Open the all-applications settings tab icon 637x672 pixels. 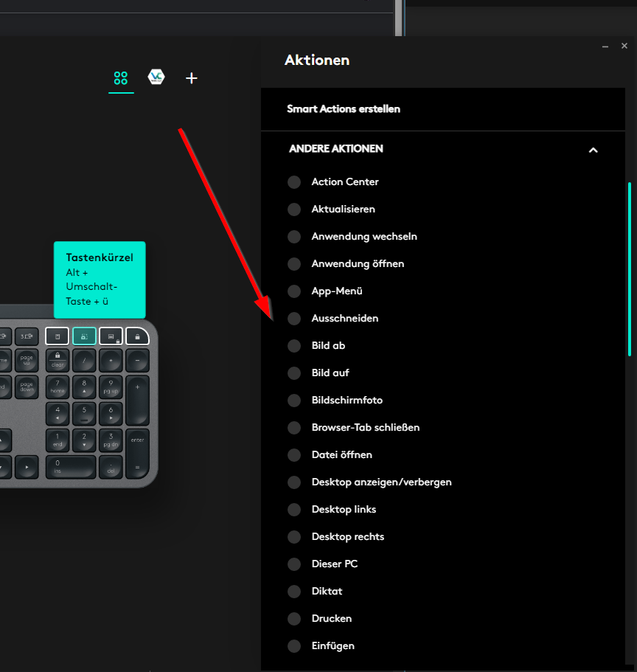121,78
